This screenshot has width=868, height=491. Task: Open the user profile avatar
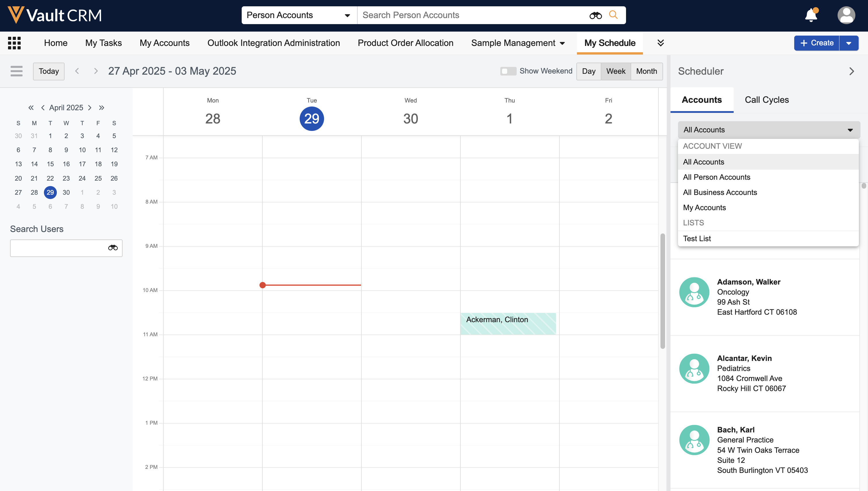846,15
